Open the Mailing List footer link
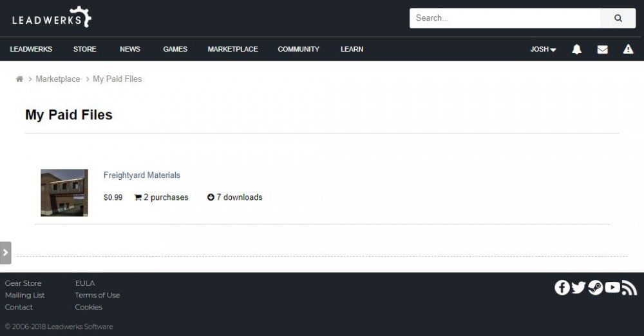This screenshot has height=336, width=644. (x=24, y=295)
